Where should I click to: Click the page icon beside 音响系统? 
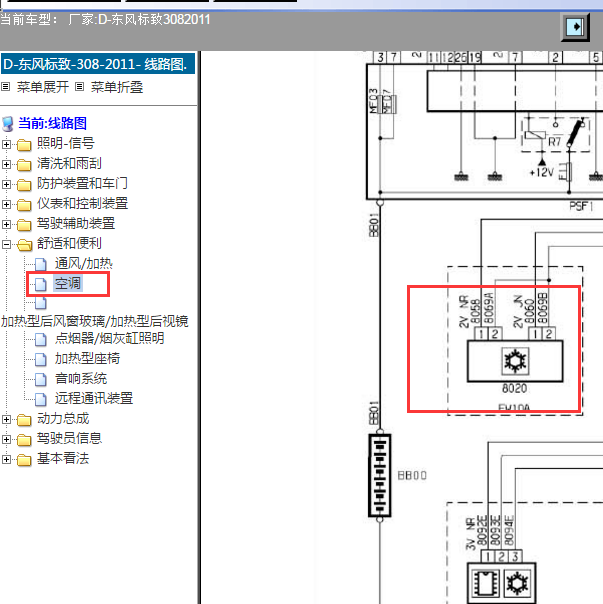pyautogui.click(x=41, y=379)
